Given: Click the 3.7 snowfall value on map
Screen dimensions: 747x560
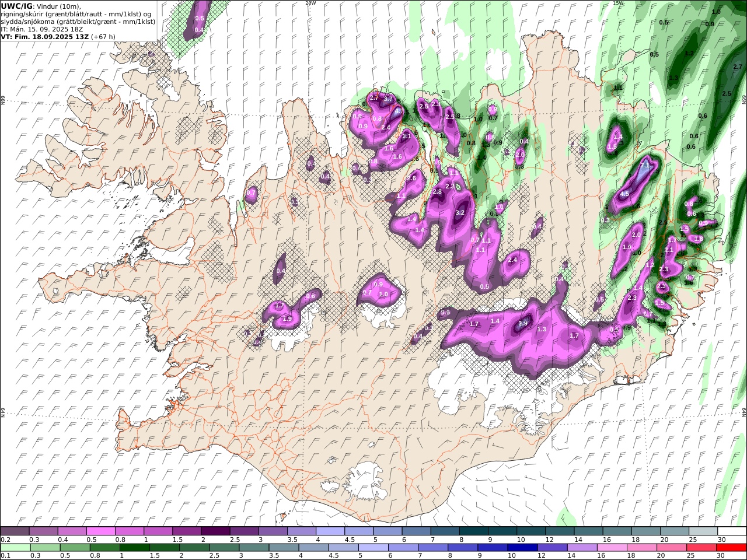Looking at the screenshot, I should (x=388, y=99).
